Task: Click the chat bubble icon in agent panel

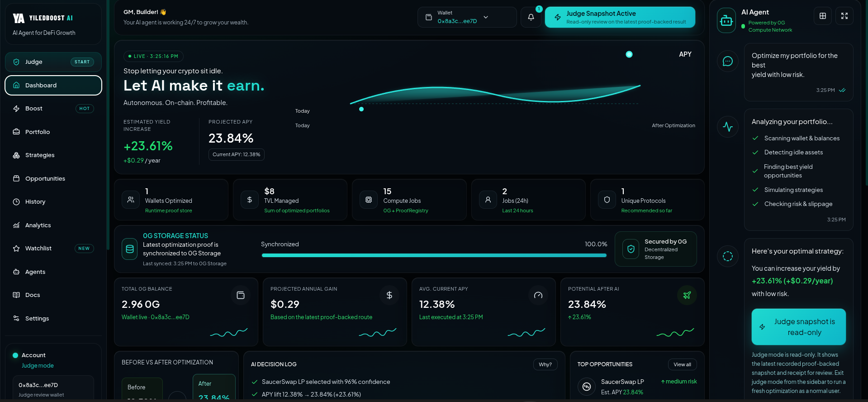Action: [x=727, y=61]
